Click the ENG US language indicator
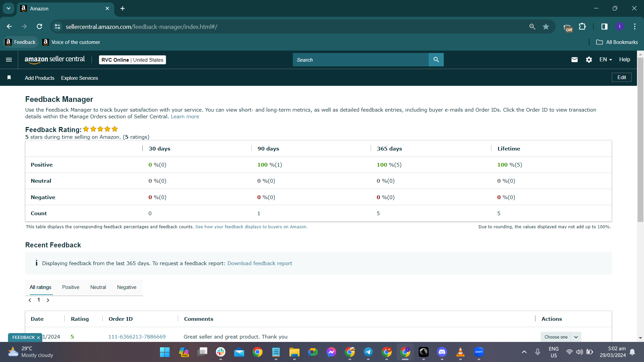Screen dimensions: 644x362 (554, 352)
